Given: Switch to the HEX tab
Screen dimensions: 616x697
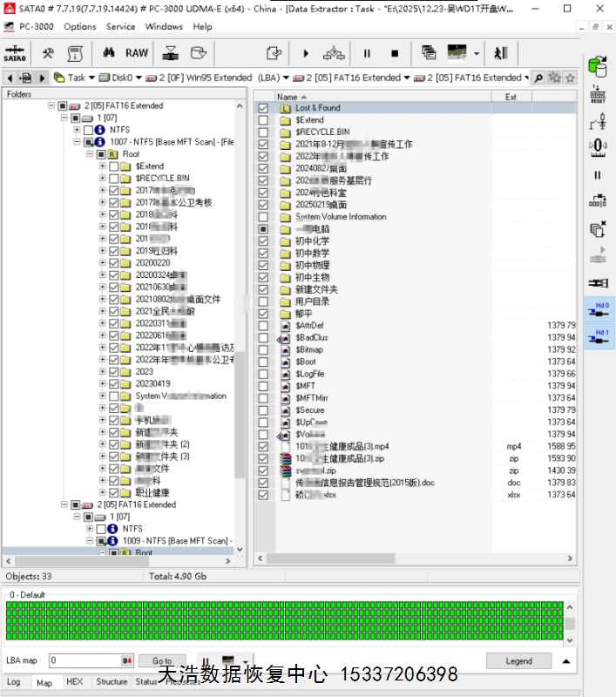Looking at the screenshot, I should coord(75,682).
